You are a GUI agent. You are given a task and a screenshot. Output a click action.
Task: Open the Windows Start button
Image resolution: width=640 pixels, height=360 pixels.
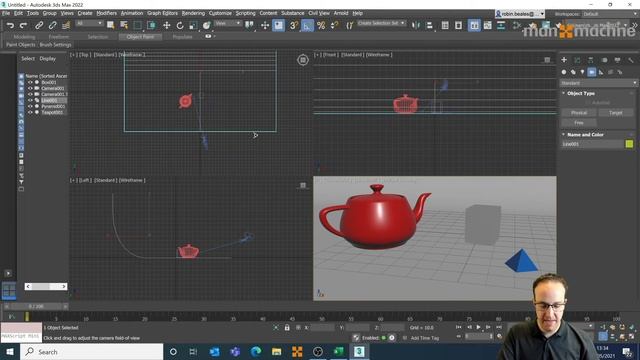click(10, 351)
